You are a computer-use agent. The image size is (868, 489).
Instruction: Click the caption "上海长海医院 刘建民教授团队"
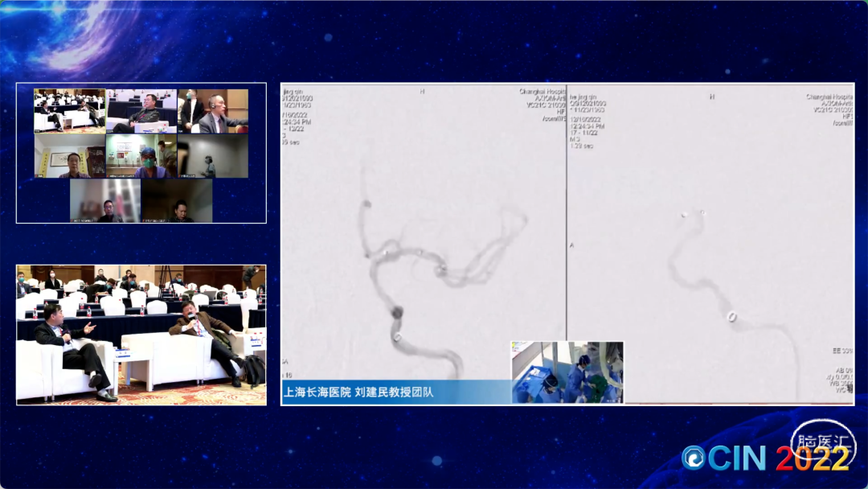click(x=358, y=392)
